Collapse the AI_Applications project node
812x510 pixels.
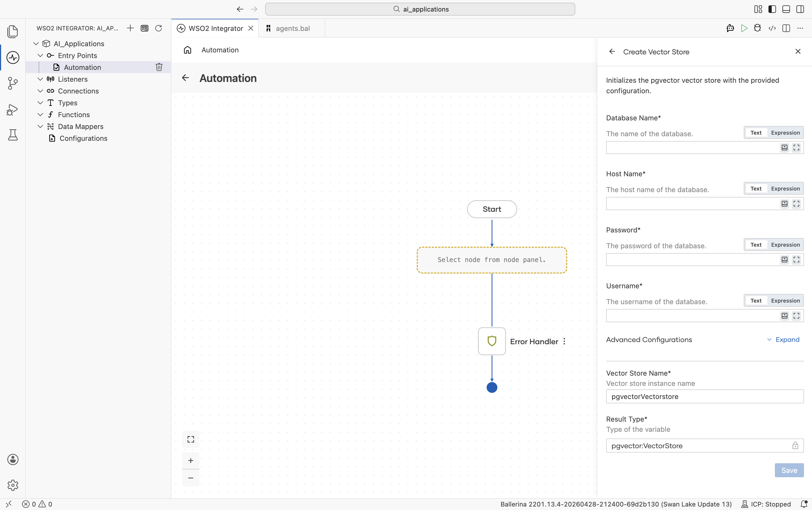coord(36,44)
